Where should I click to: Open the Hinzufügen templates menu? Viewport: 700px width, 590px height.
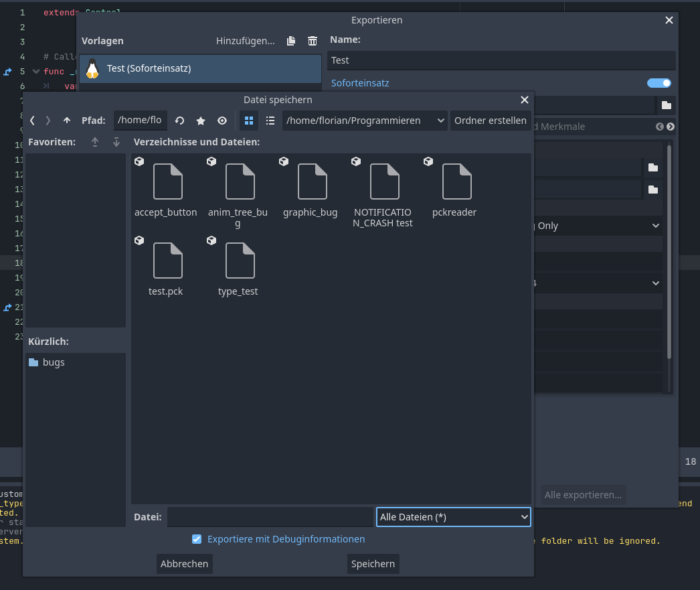pos(245,41)
